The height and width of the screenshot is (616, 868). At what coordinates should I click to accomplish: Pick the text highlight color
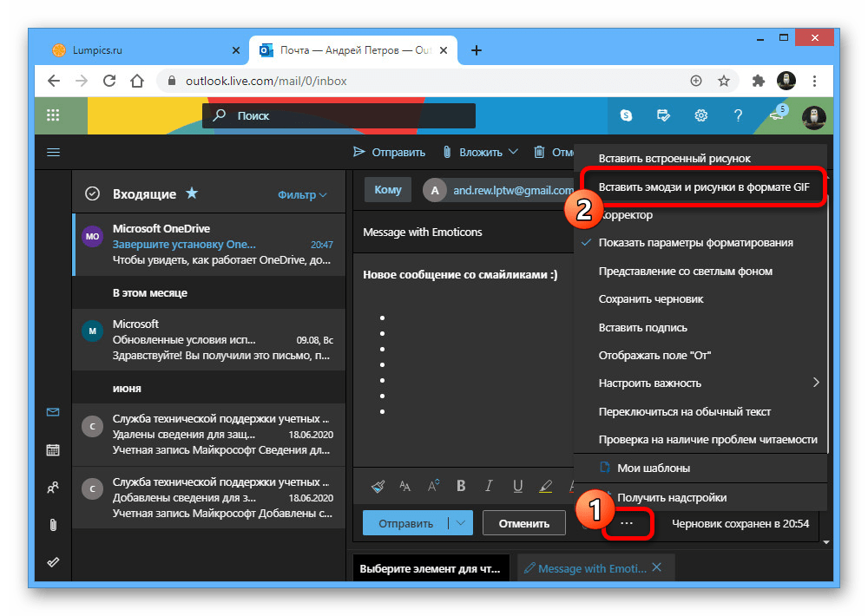click(x=545, y=487)
